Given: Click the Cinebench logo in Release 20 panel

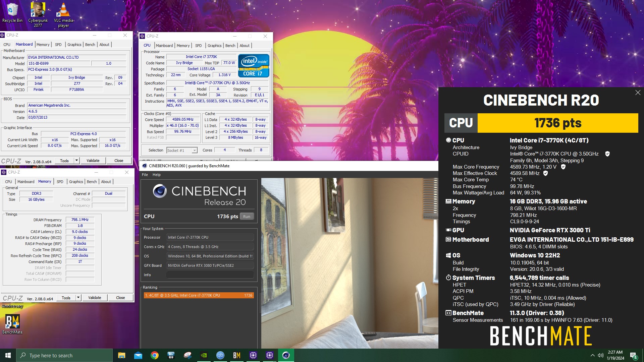Looking at the screenshot, I should point(160,191).
